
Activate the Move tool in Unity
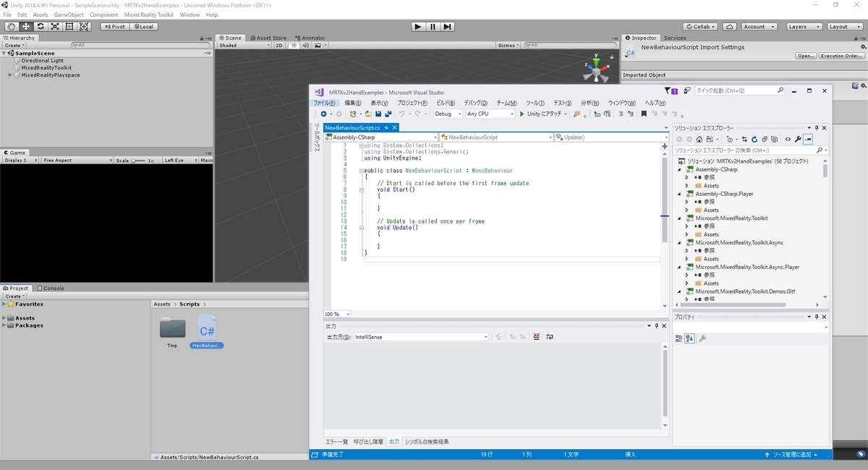26,26
